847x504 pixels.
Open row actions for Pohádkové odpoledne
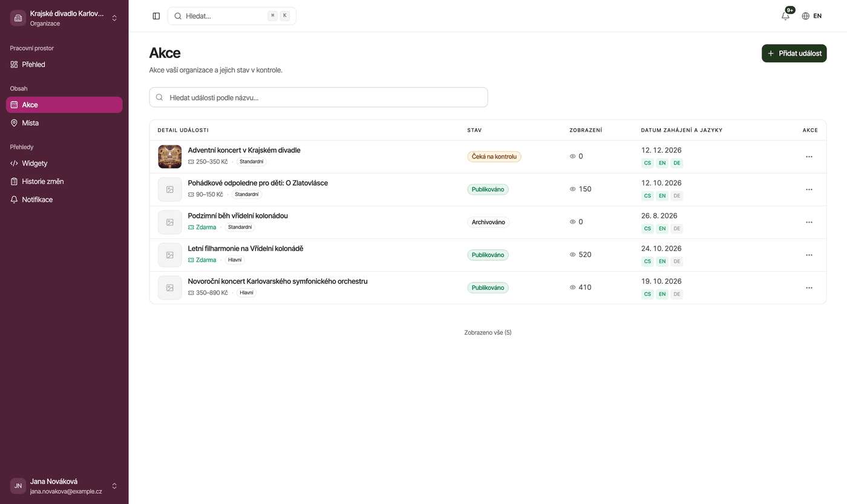809,189
